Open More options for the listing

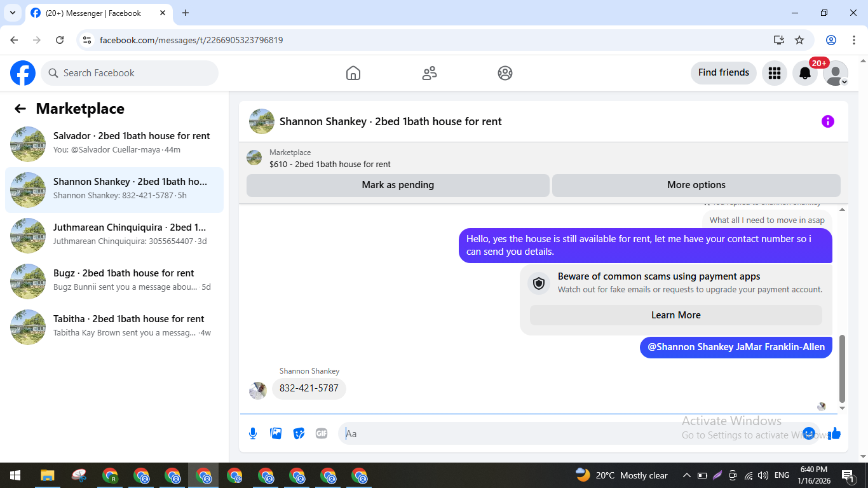pyautogui.click(x=696, y=185)
